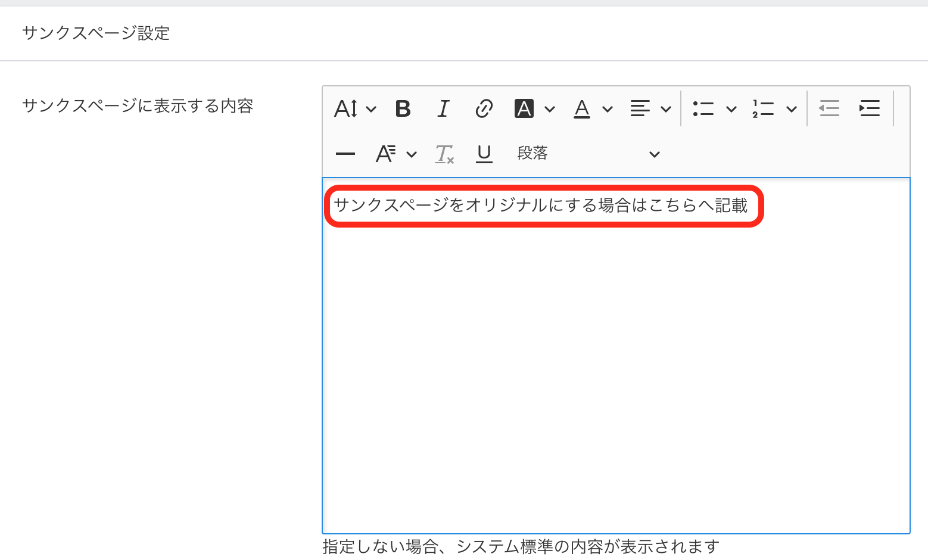
Task: Insert a horizontal line
Action: (345, 154)
